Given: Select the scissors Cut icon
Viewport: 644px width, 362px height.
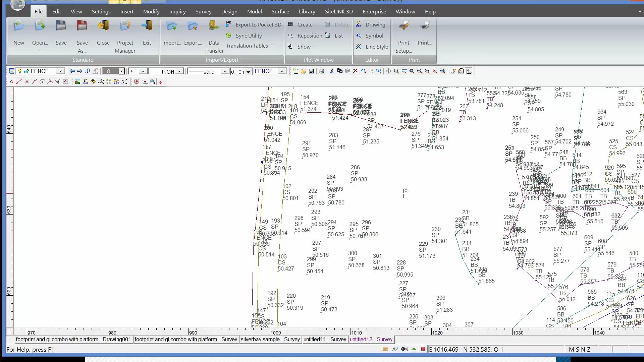Looking at the screenshot, I should (x=331, y=71).
